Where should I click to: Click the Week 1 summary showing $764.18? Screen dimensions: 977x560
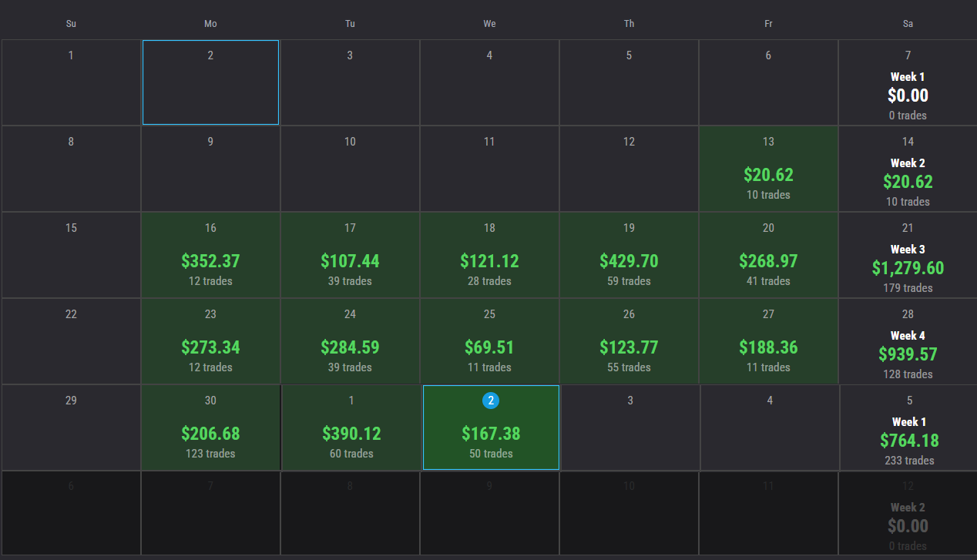(909, 427)
